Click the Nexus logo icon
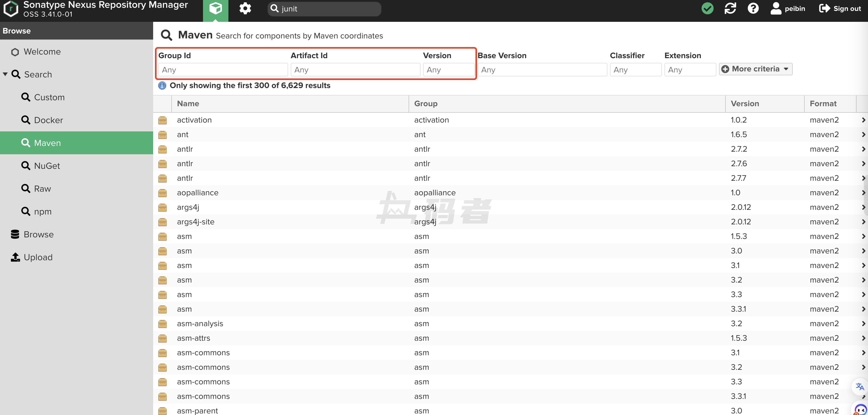868x415 pixels. [x=11, y=9]
